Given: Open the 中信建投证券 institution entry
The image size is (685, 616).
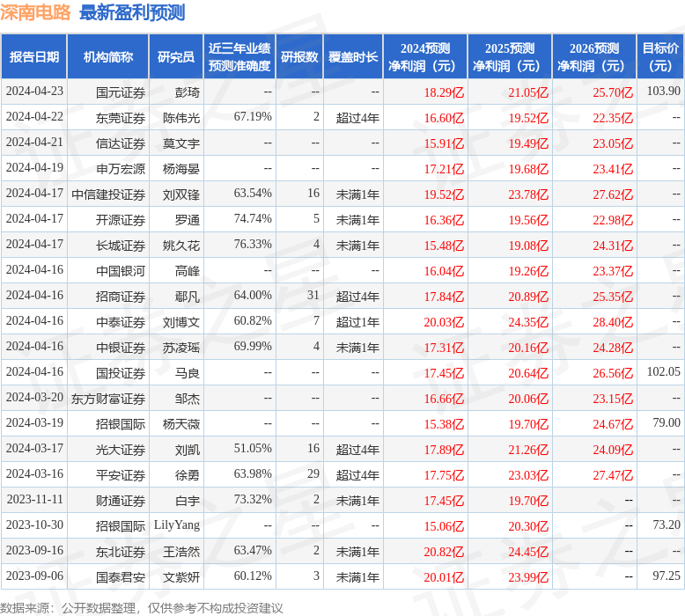Looking at the screenshot, I should coord(108,194).
